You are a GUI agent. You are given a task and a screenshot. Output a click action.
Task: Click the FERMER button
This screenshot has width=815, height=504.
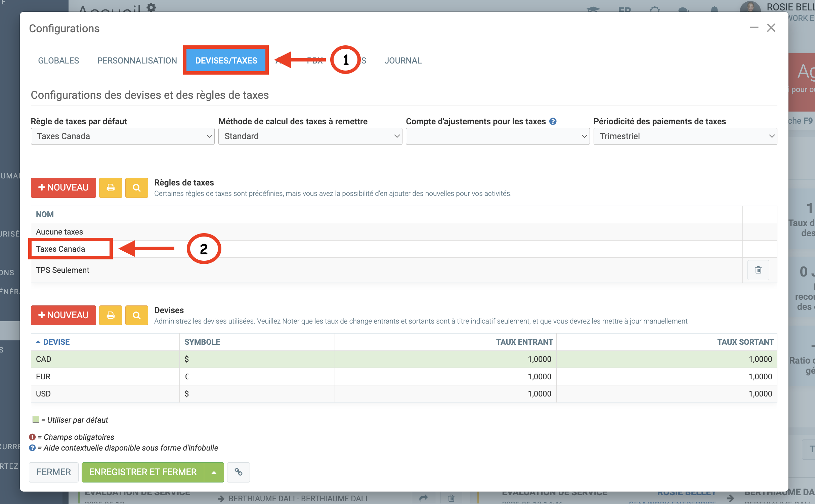coord(54,472)
